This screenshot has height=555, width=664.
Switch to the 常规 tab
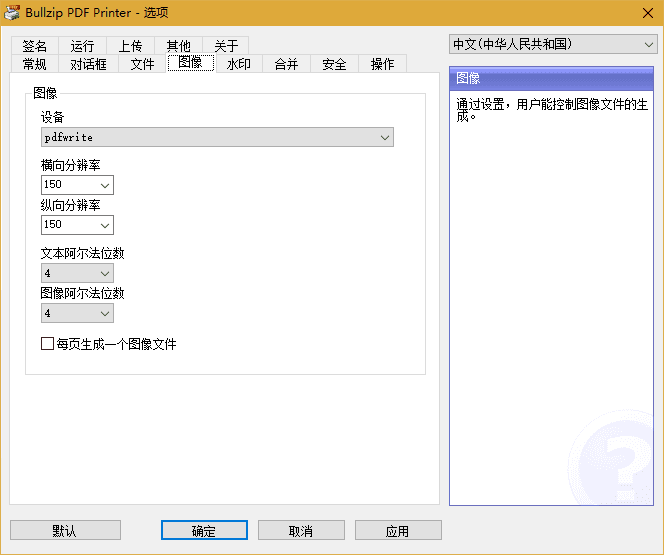35,64
